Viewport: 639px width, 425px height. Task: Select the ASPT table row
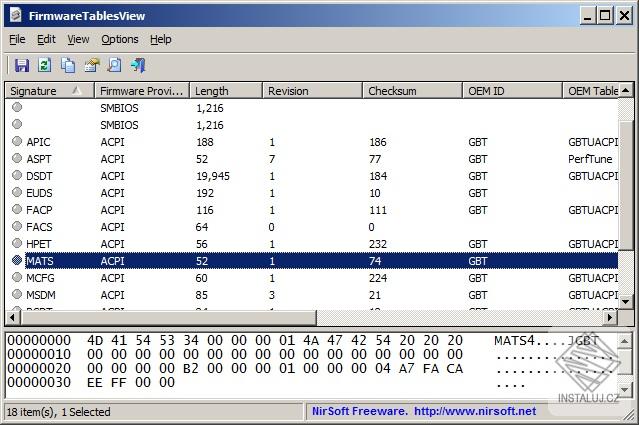(x=312, y=159)
